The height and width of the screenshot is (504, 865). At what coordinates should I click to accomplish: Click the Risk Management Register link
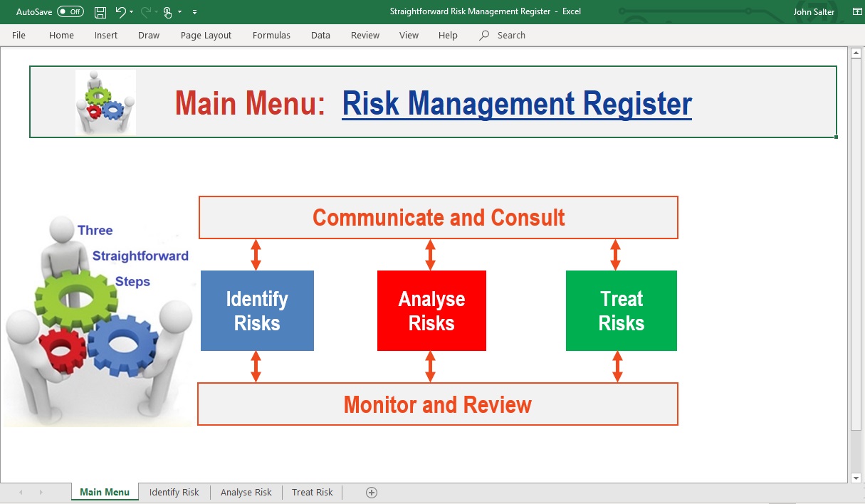coord(517,103)
